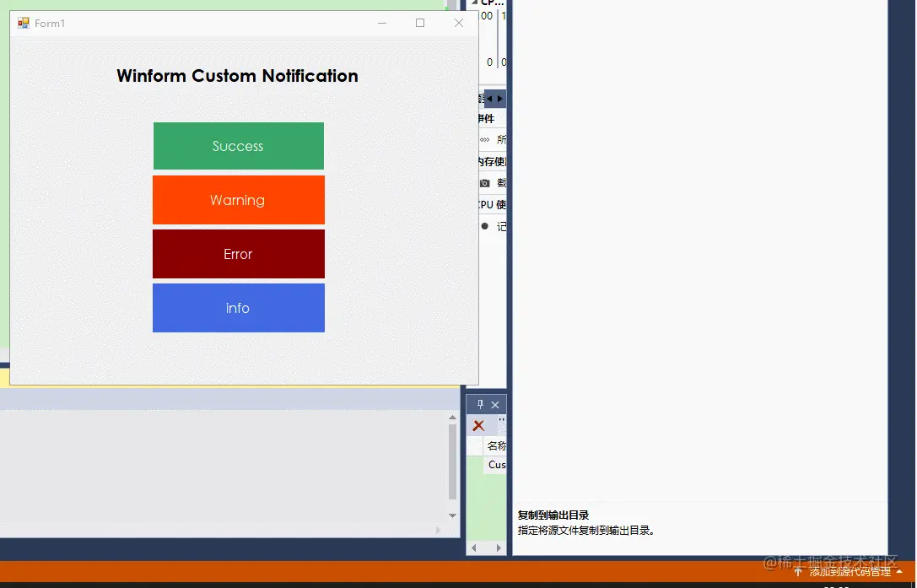This screenshot has height=588, width=917.
Task: Click the green Success button
Action: click(239, 146)
